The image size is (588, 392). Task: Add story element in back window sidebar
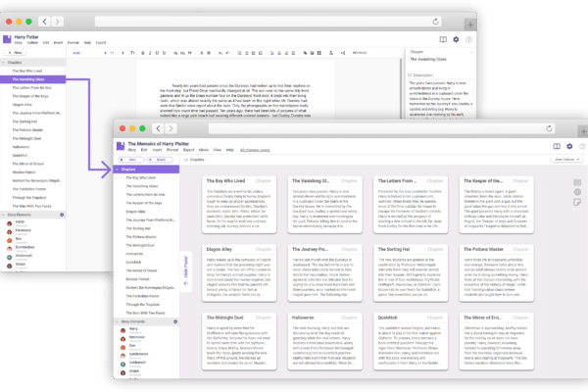click(62, 215)
